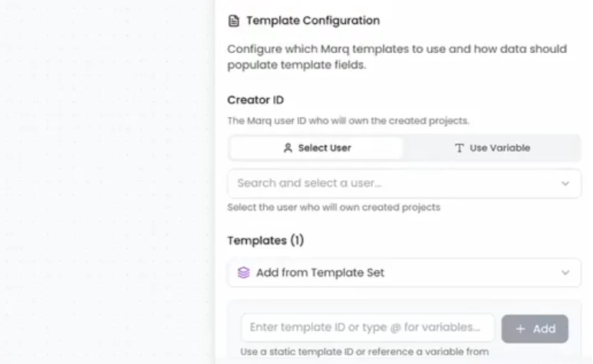Click the Template Configuration document icon

(234, 21)
